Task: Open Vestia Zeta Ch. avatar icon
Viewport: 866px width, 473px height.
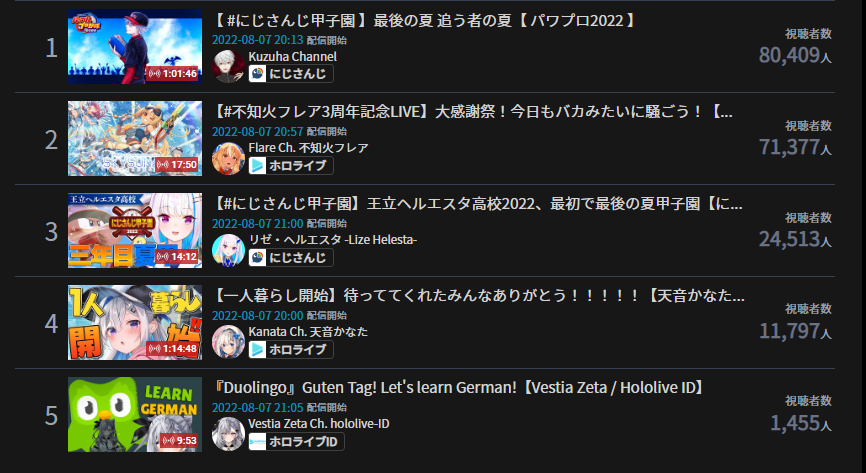Action: [228, 434]
